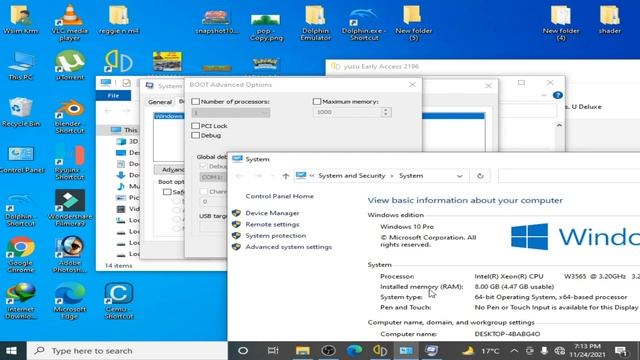Open Dolphin Emulator folder on desktop
640x360 pixels.
click(315, 22)
